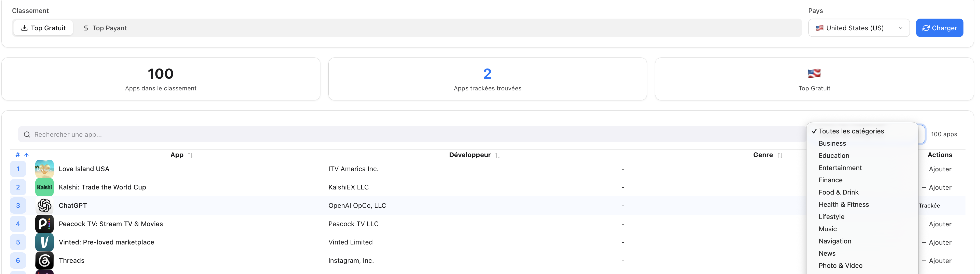
Task: Click the Peacock TV app icon
Action: 45,224
